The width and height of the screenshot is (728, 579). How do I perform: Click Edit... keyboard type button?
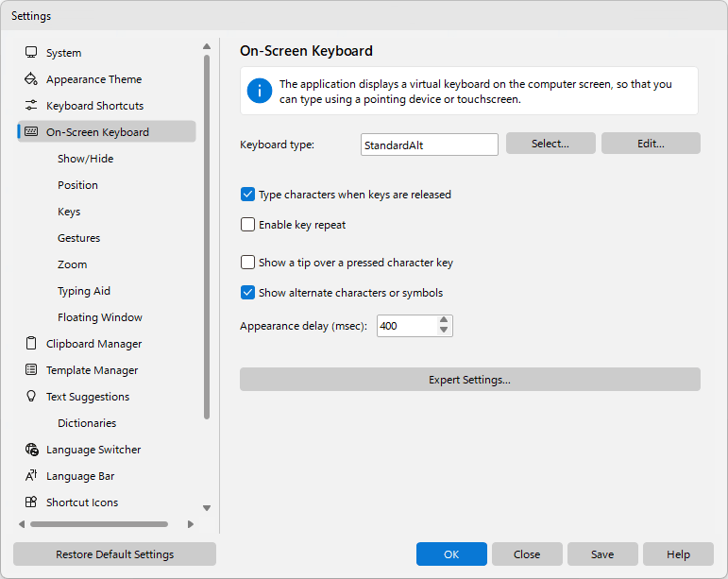point(651,144)
